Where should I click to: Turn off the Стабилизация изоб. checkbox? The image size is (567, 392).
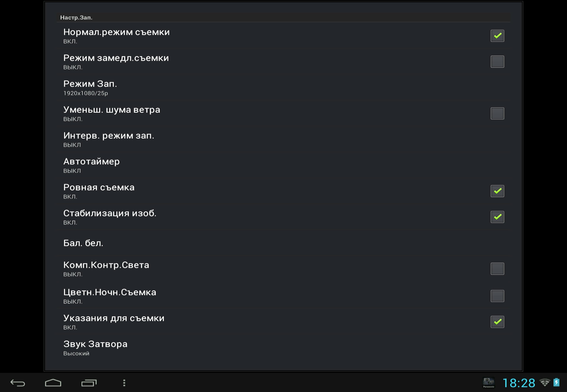point(497,217)
